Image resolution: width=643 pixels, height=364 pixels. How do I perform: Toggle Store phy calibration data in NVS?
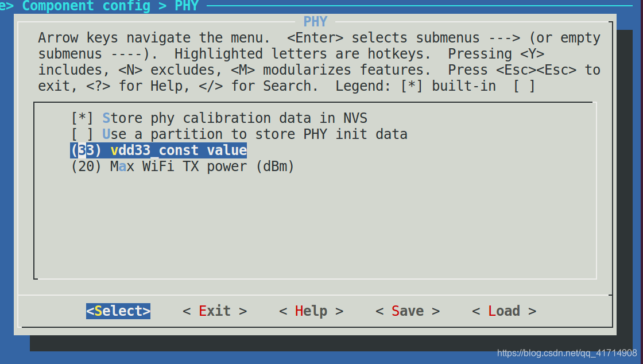[219, 118]
